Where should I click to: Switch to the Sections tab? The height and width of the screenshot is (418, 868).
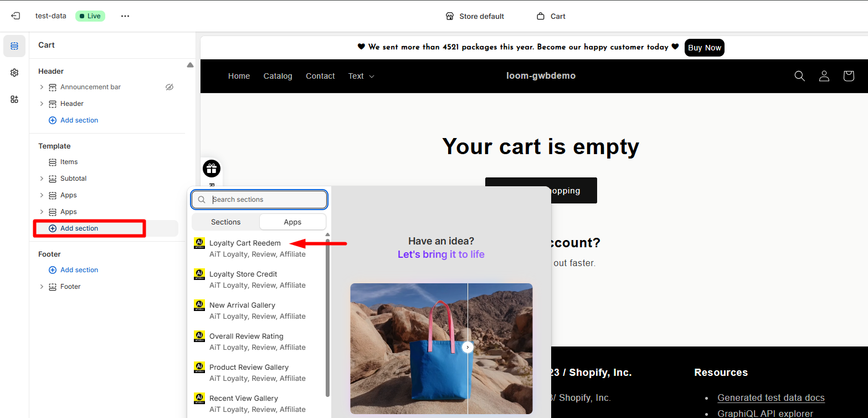225,222
